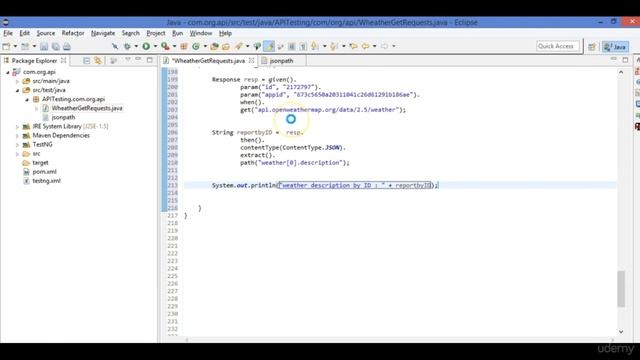Toggle Show Whitespace Characters icon
The height and width of the screenshot is (360, 640).
click(x=303, y=47)
